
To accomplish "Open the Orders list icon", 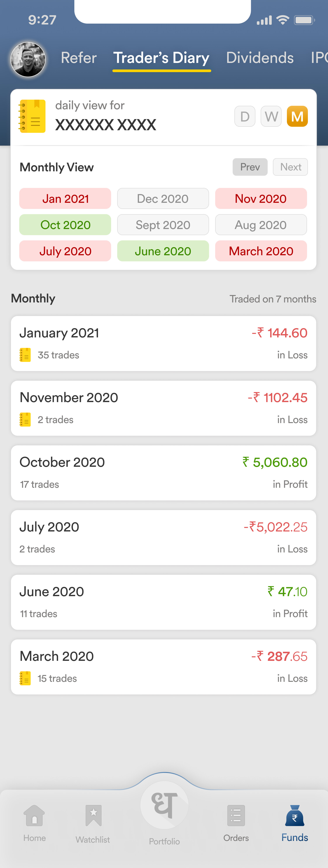I will point(236,816).
